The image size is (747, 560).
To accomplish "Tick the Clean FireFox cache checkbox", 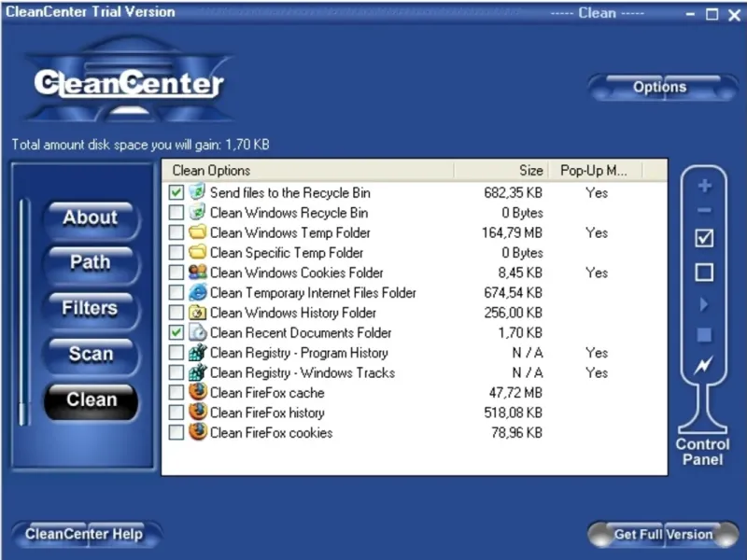I will tap(176, 392).
